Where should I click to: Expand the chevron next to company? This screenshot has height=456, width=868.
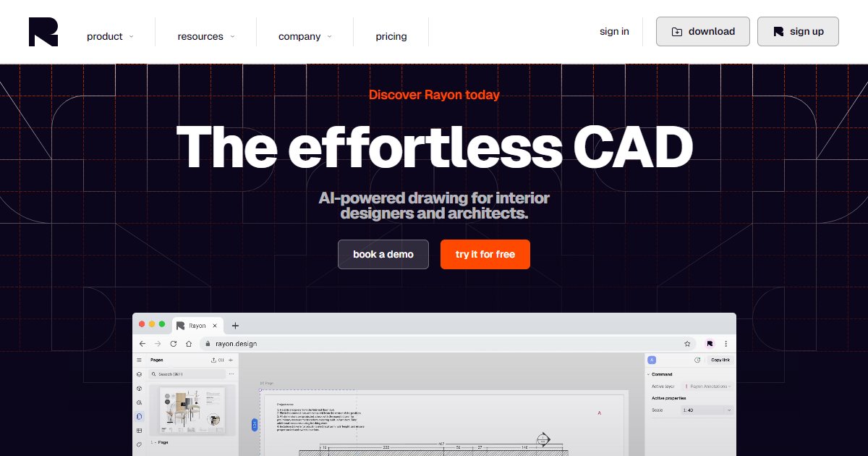pos(329,36)
